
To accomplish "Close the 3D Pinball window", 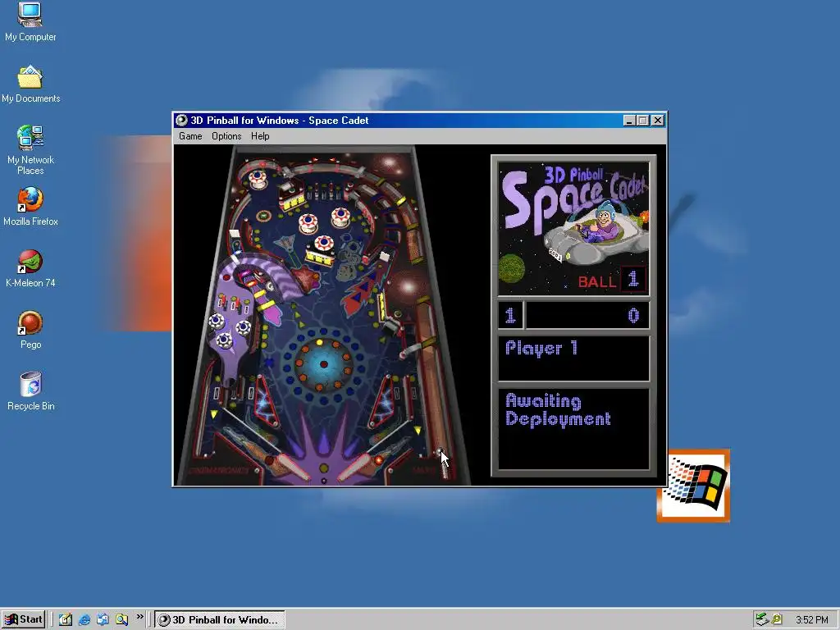I will (x=658, y=121).
